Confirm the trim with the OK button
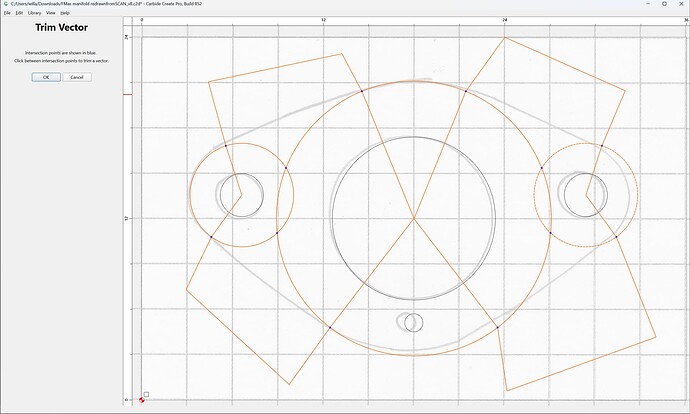Screen dimensions: 690x414 tap(46, 77)
